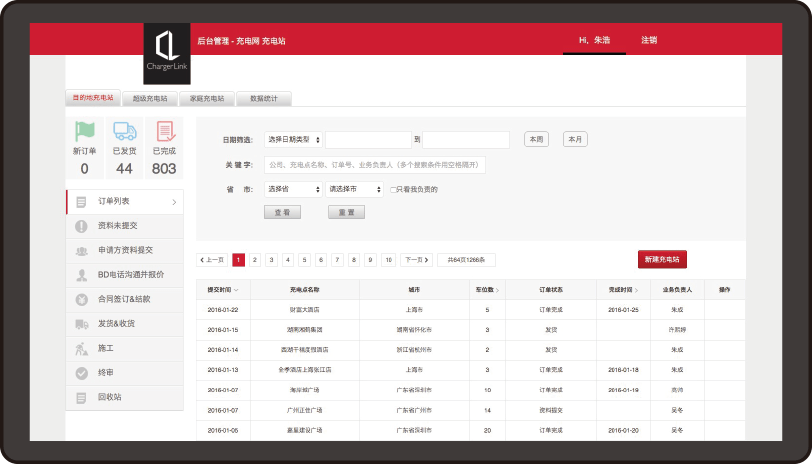Select the 施工 construction worker icon
The width and height of the screenshot is (812, 464).
[x=81, y=349]
